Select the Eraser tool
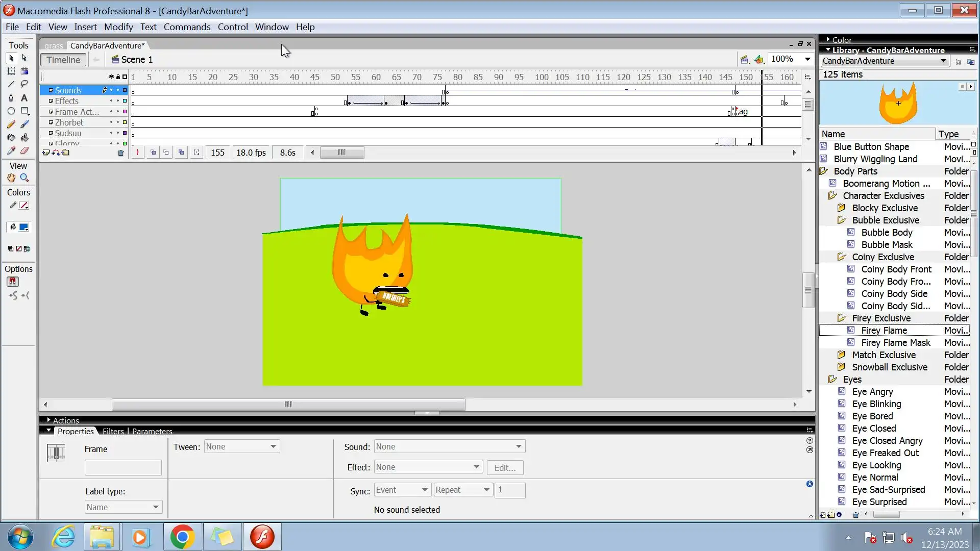The height and width of the screenshot is (551, 980). click(24, 151)
